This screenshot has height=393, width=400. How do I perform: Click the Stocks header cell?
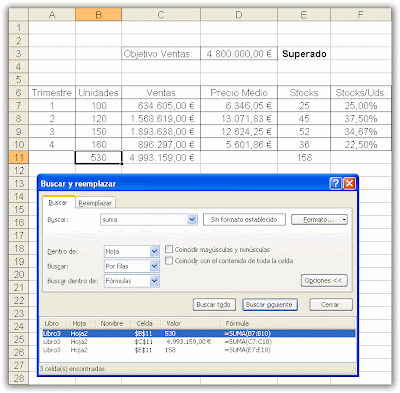304,93
